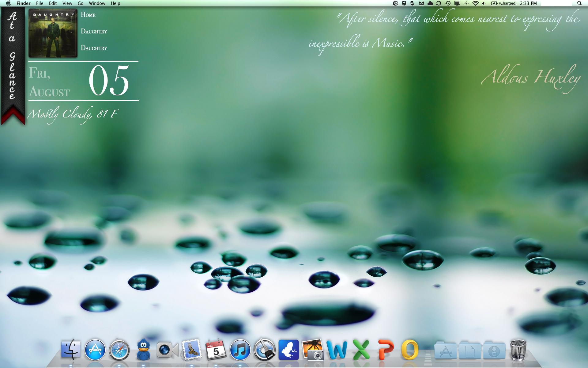Expand the Downloads stack in the dock

coord(494,350)
